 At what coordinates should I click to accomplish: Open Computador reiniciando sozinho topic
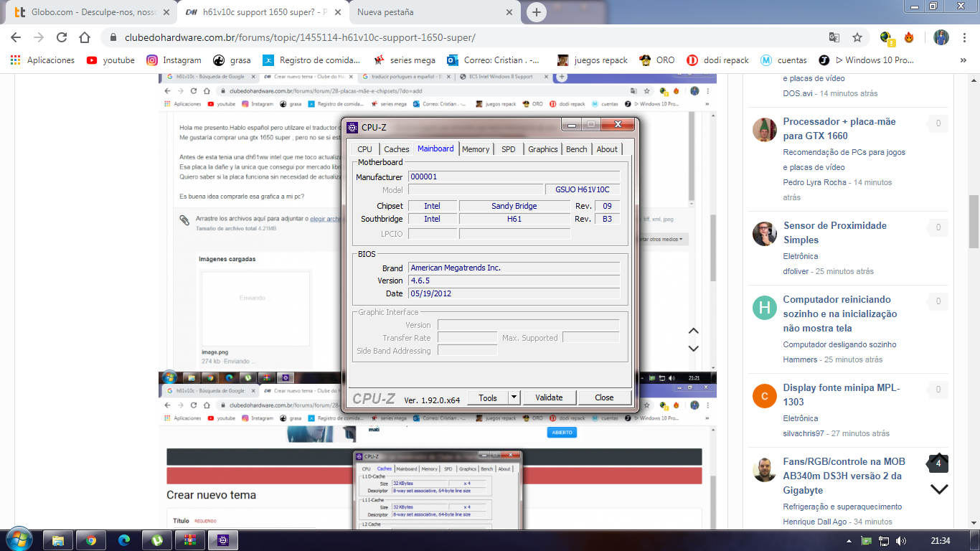(840, 314)
